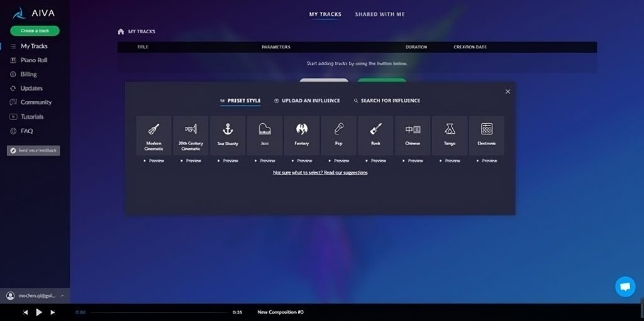
Task: Close the preset style dialog
Action: pyautogui.click(x=508, y=92)
